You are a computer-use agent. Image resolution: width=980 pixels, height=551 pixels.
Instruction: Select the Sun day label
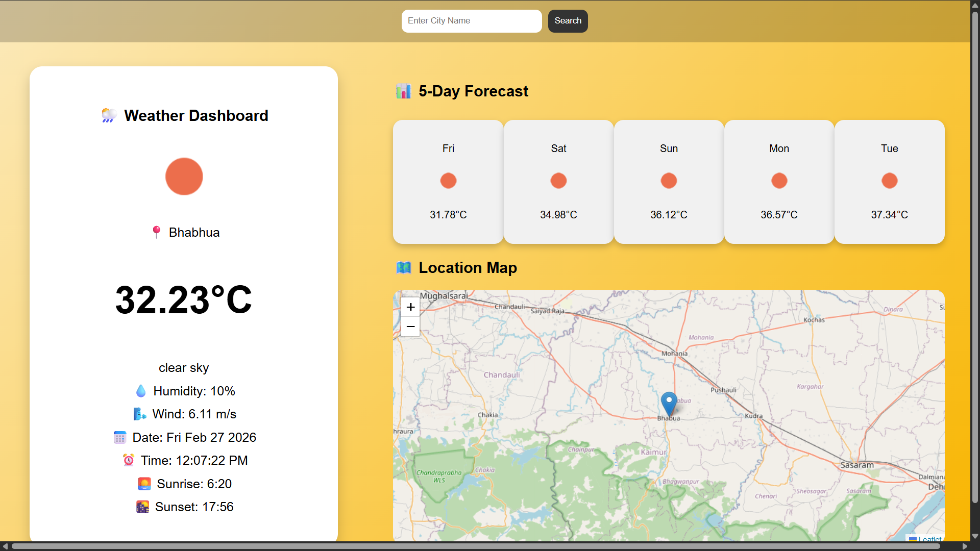click(x=669, y=148)
